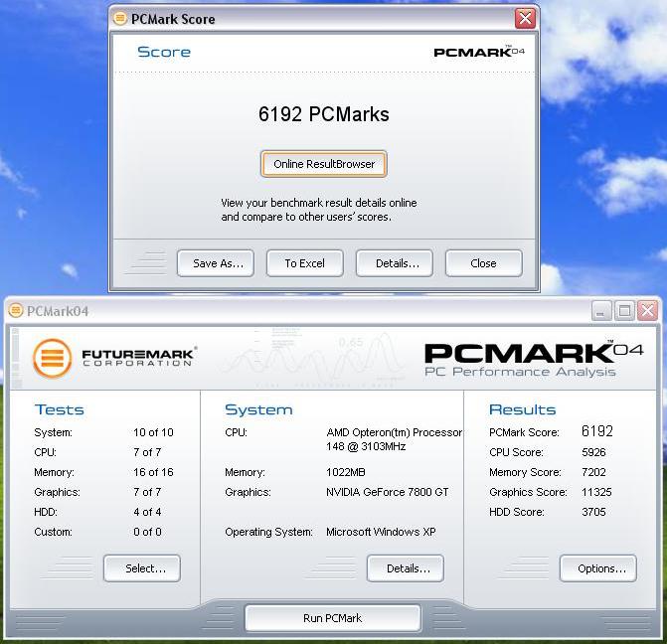
Task: Click the Futuremark orange logo
Action: (53, 358)
